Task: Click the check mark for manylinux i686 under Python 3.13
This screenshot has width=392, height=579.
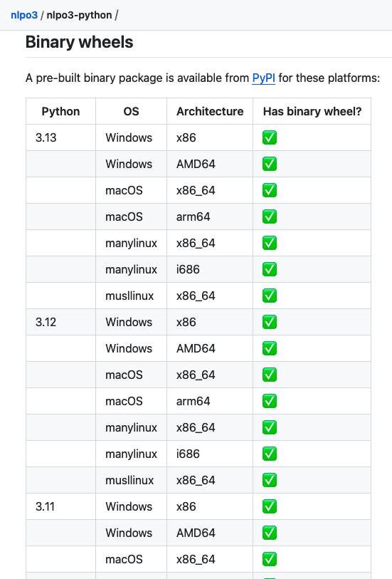Action: 270,269
